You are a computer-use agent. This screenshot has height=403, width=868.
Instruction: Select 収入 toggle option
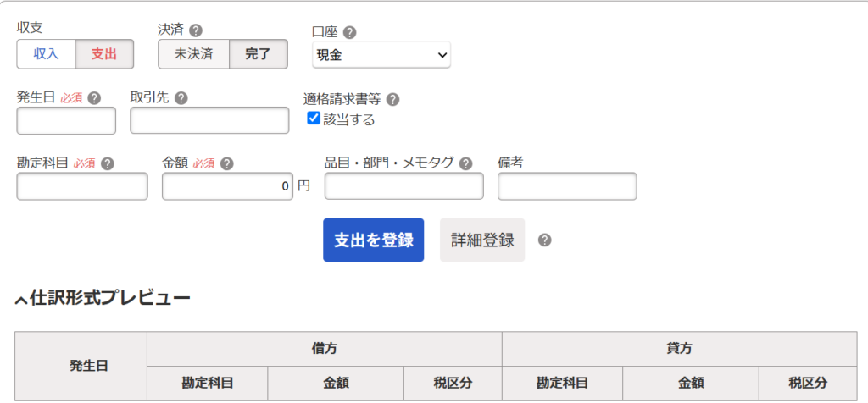[46, 54]
